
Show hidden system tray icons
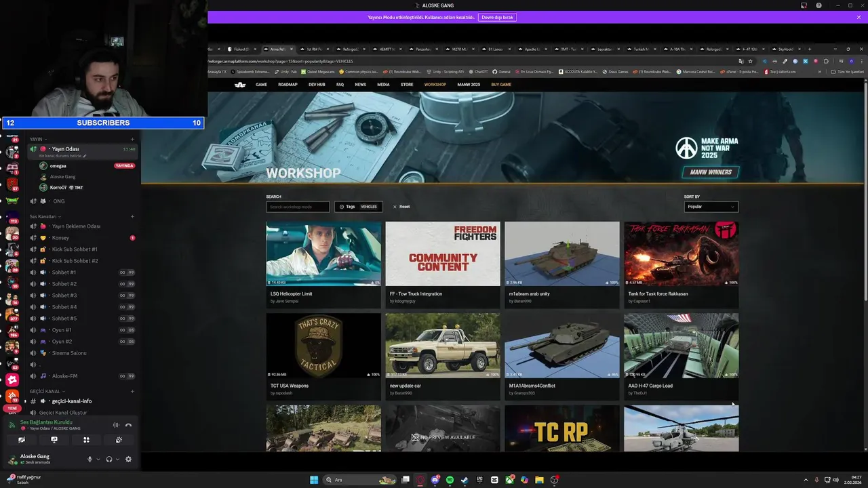(x=806, y=480)
